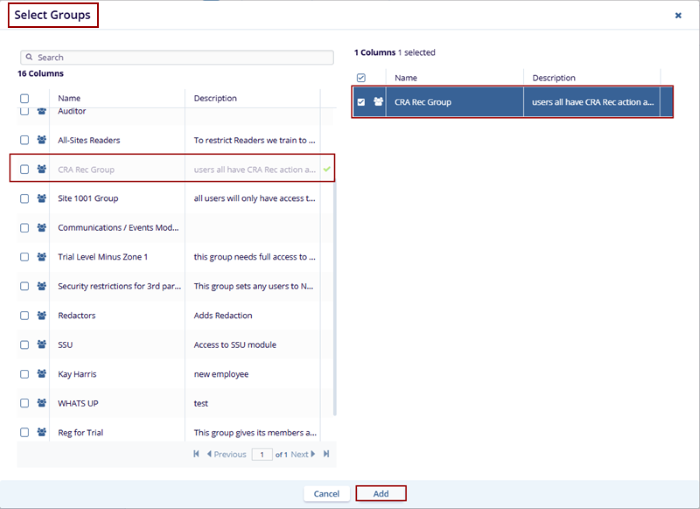Tick the Reg for Trial checkbox
The height and width of the screenshot is (509, 700).
click(25, 432)
